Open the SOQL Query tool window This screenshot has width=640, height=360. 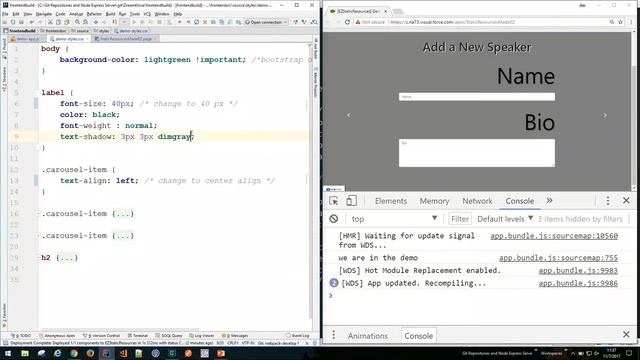pyautogui.click(x=169, y=336)
